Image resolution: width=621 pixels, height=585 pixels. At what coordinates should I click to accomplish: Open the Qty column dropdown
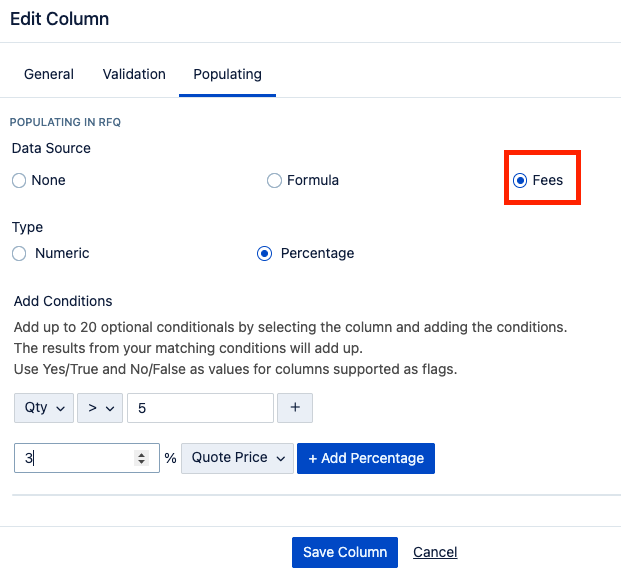coord(44,408)
